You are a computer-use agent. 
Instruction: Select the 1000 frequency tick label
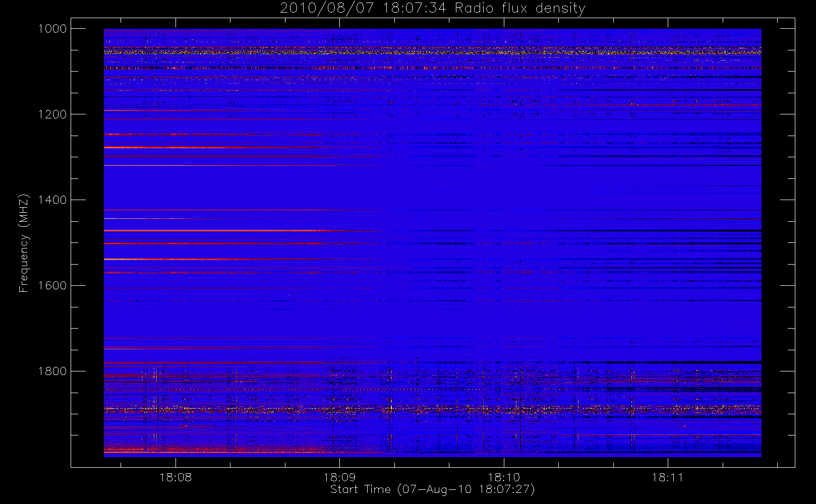click(53, 29)
